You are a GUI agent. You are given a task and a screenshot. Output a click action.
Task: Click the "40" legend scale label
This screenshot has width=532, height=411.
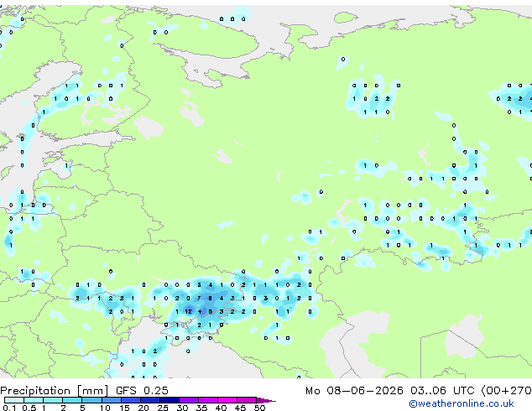(221, 408)
